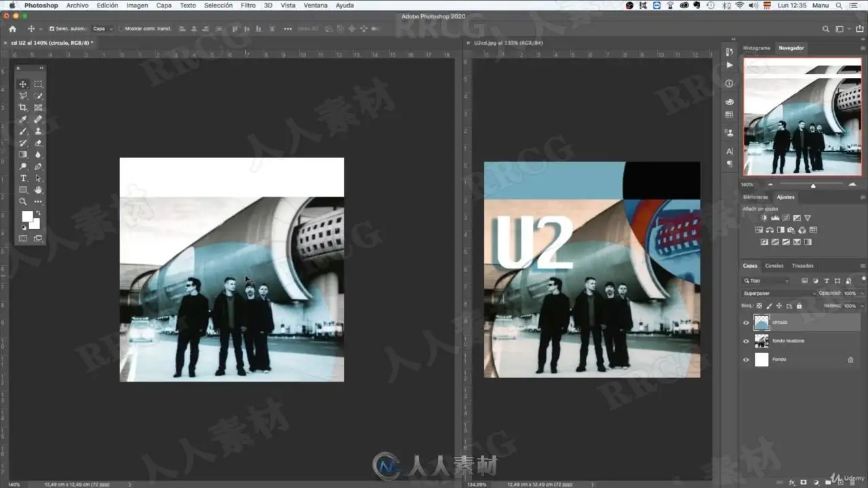Switch to the Trazados tab
This screenshot has width=868, height=488.
point(802,266)
